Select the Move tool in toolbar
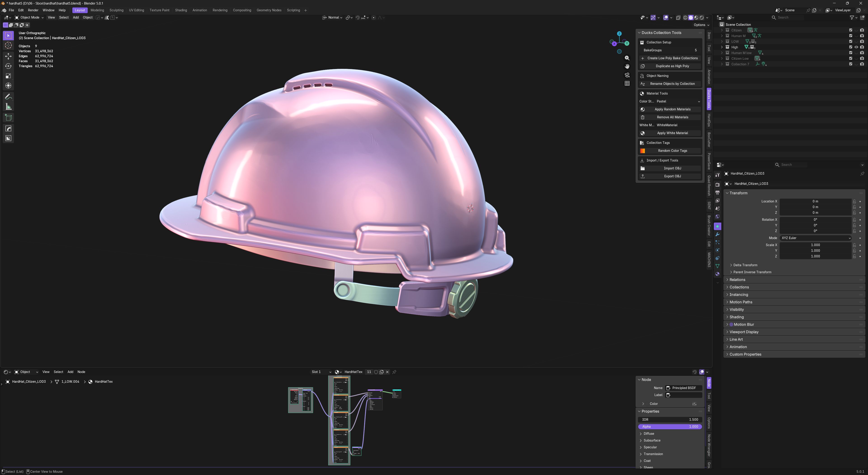This screenshot has height=475, width=868. pos(8,56)
